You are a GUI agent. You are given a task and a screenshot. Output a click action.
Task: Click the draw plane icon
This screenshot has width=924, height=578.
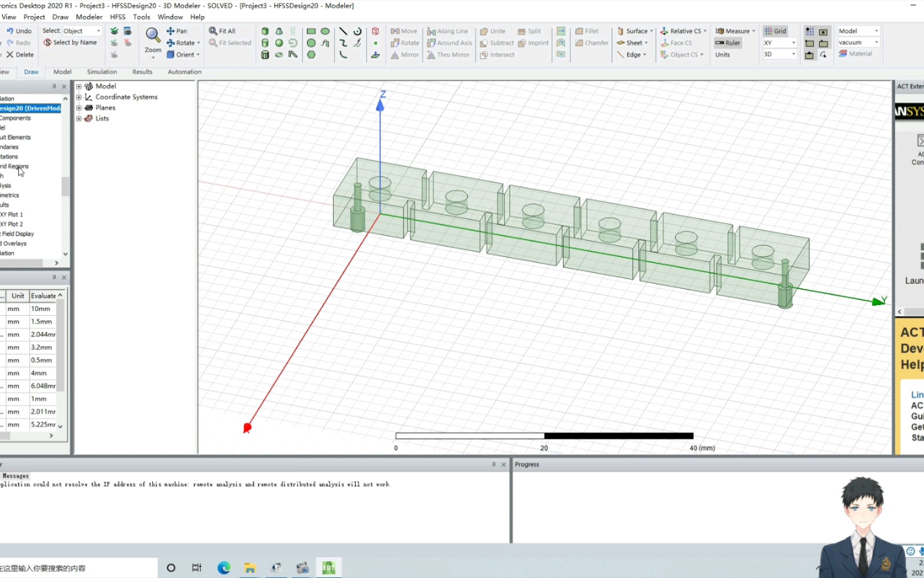[375, 55]
